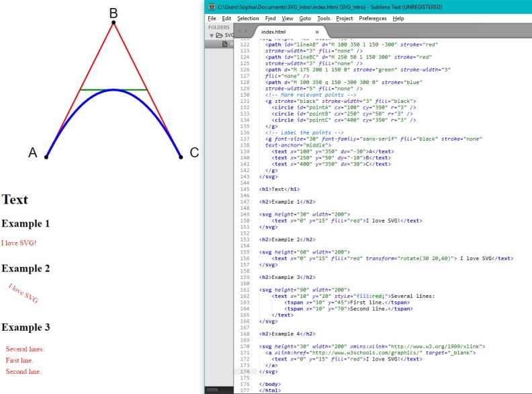
Task: Click line number 174 in gutter
Action: coord(245,372)
